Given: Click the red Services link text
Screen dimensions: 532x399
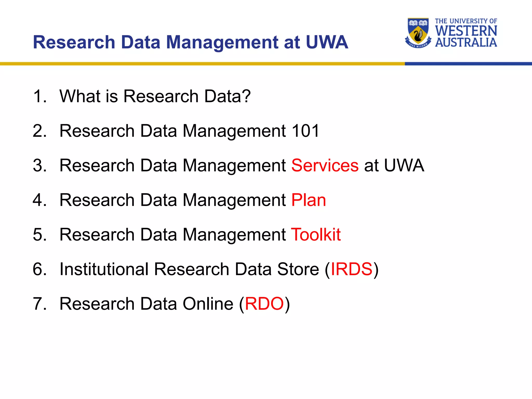Looking at the screenshot, I should coord(325,165).
